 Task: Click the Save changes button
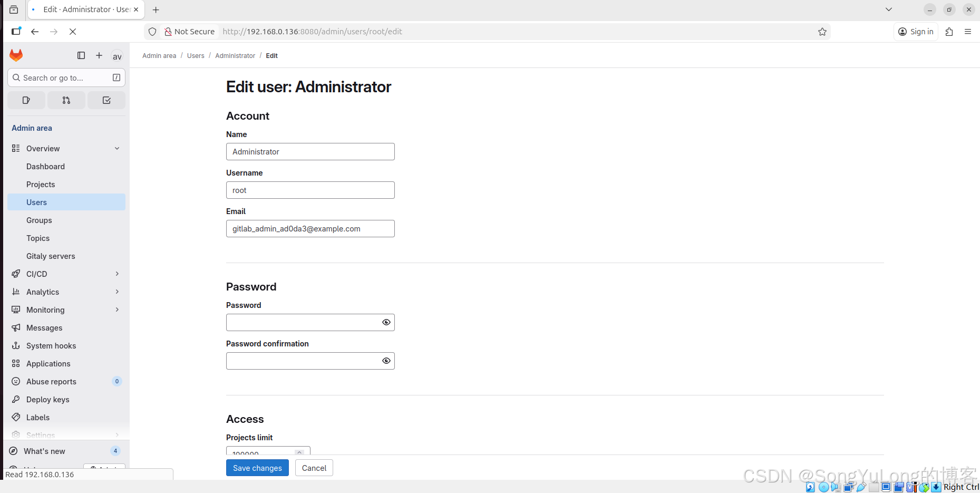(x=257, y=468)
